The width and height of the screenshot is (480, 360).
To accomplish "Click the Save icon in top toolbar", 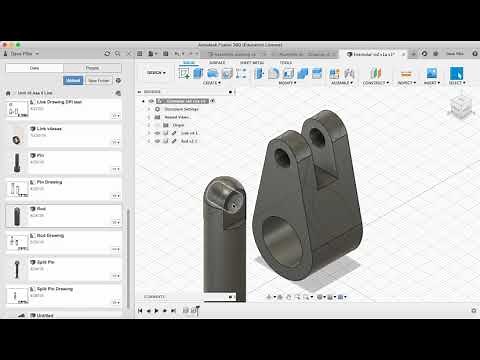I will click(166, 53).
